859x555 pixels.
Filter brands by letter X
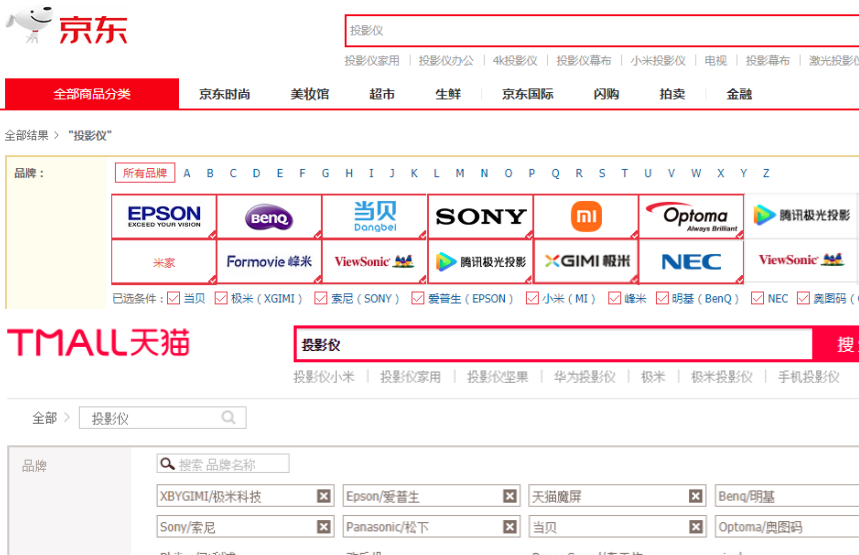[720, 173]
